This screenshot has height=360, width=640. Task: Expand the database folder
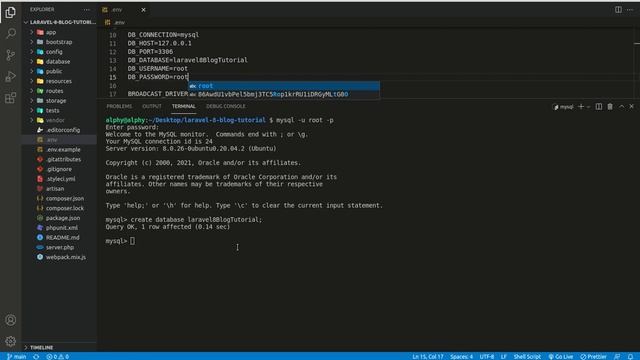[58, 62]
